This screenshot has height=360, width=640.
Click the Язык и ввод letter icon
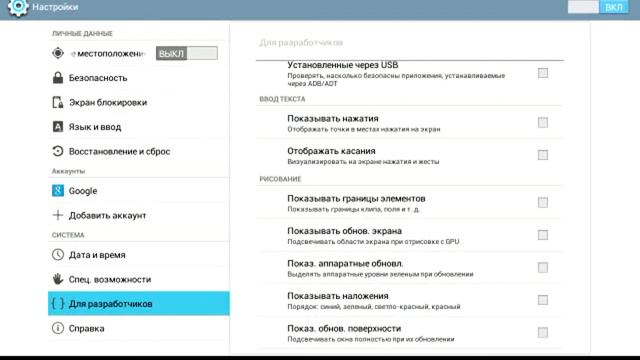pos(58,127)
